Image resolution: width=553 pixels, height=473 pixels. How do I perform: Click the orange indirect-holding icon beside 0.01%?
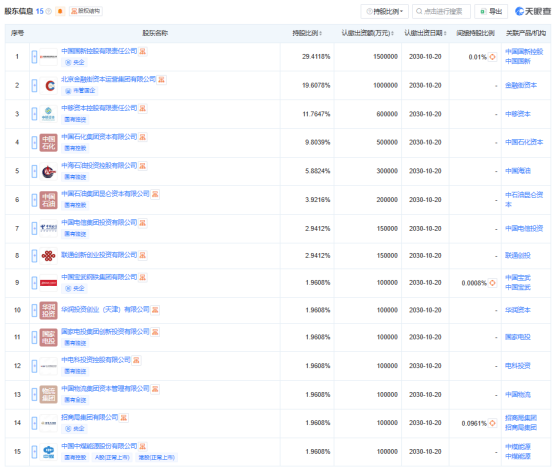[x=492, y=57]
